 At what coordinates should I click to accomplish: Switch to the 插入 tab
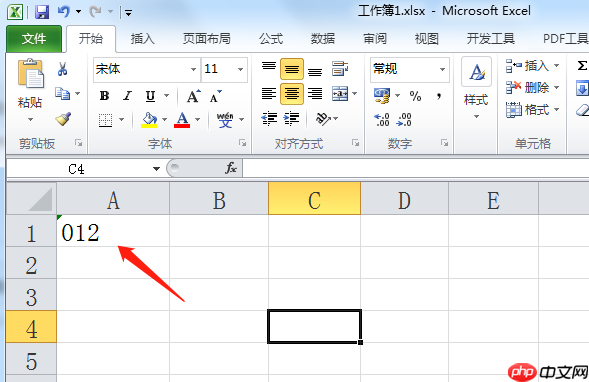point(142,39)
